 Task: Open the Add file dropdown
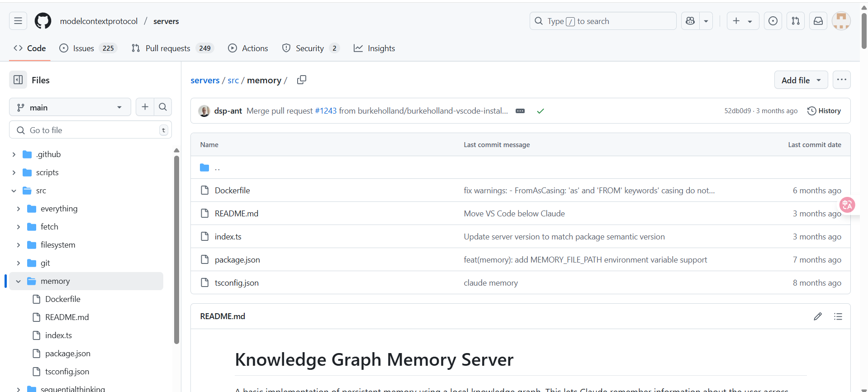coord(801,80)
